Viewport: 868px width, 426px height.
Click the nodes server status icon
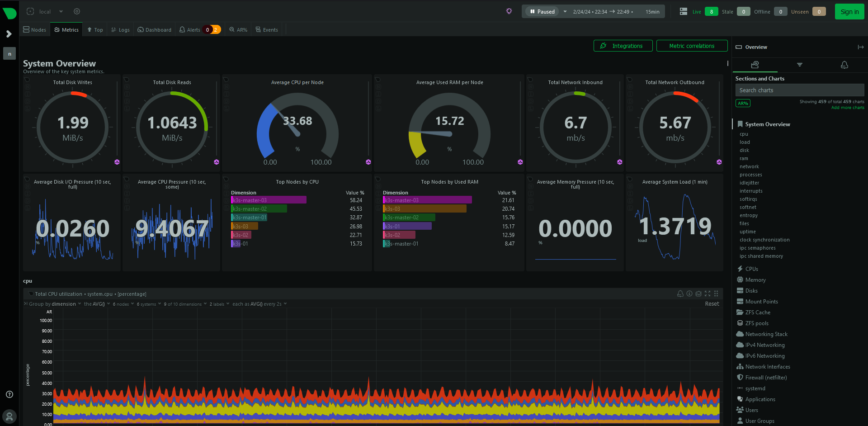pyautogui.click(x=684, y=12)
